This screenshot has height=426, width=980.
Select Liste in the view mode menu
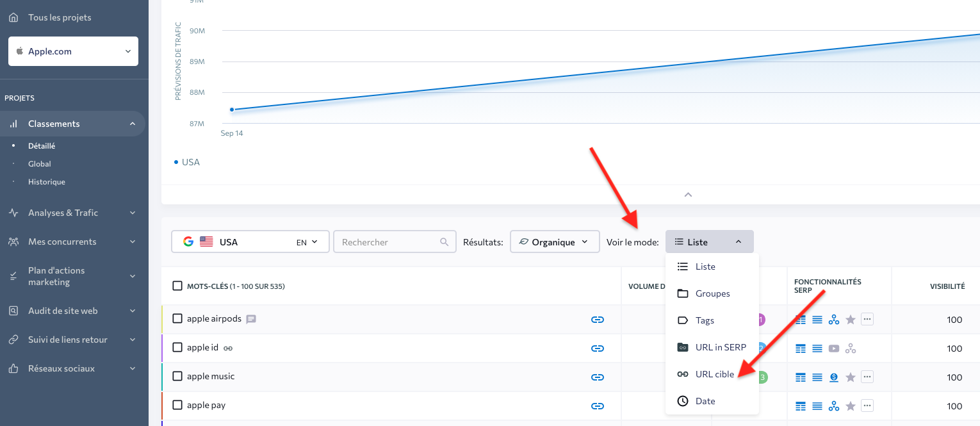[x=712, y=266]
